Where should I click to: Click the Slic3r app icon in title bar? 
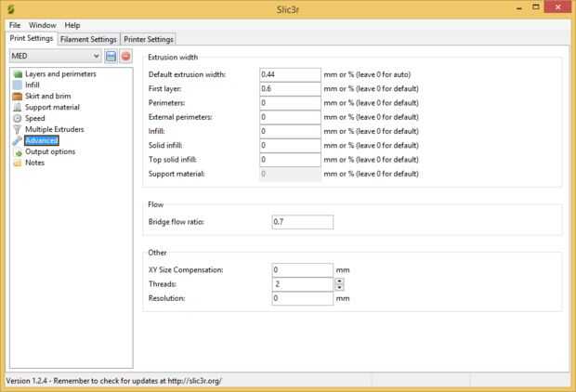click(x=11, y=9)
